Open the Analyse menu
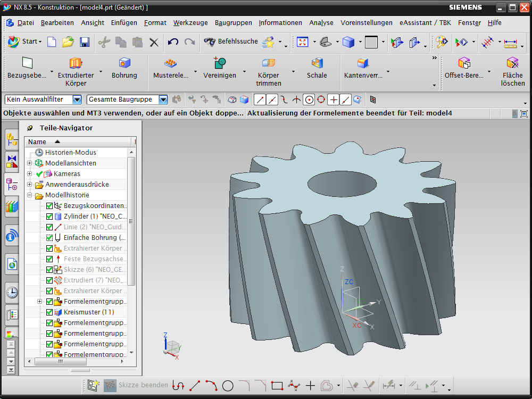 321,23
